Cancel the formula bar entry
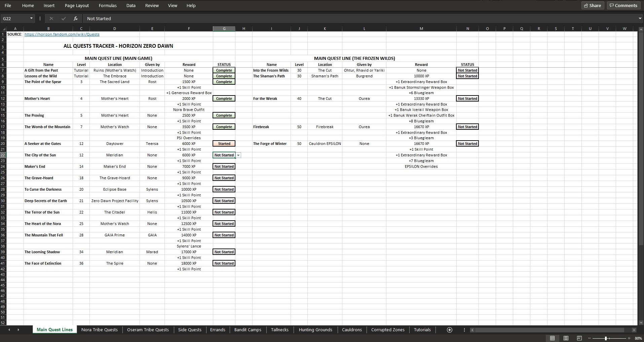This screenshot has width=644, height=342. (x=51, y=18)
